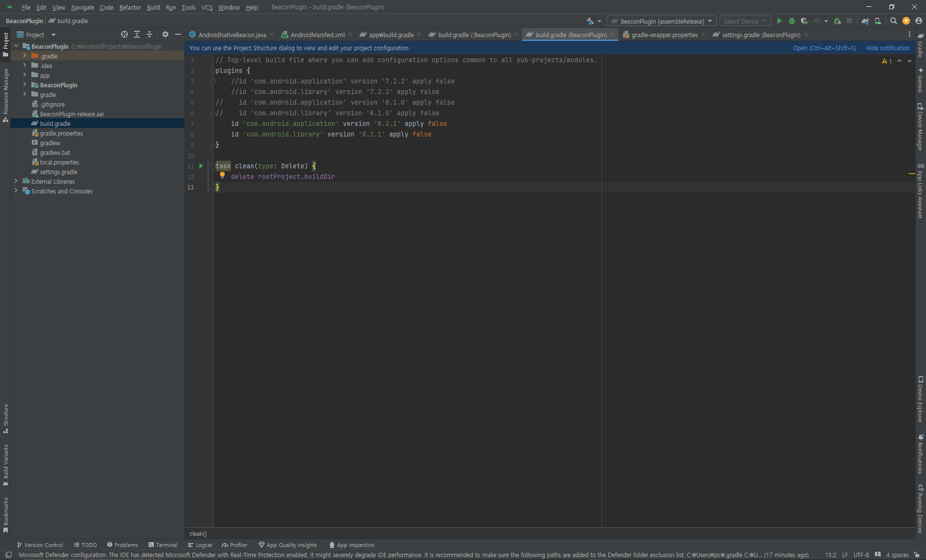The width and height of the screenshot is (926, 560).
Task: Open the Refactor menu
Action: point(130,7)
